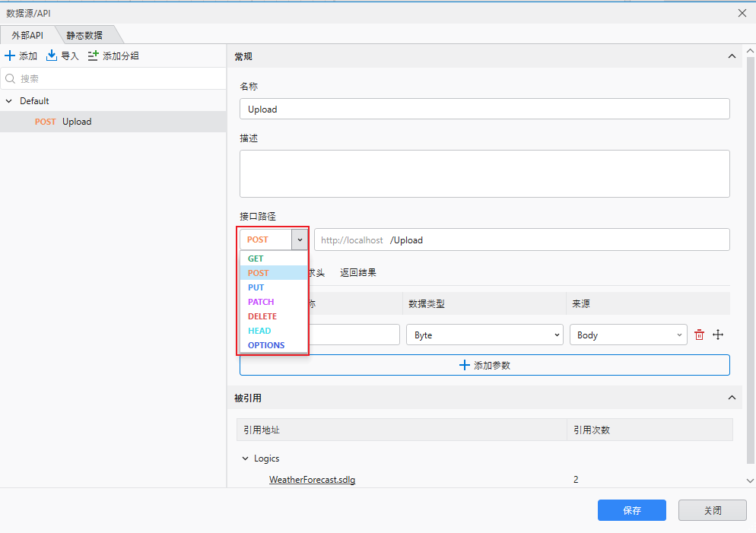Image resolution: width=756 pixels, height=533 pixels.
Task: Collapse the Logics reference group
Action: [245, 458]
